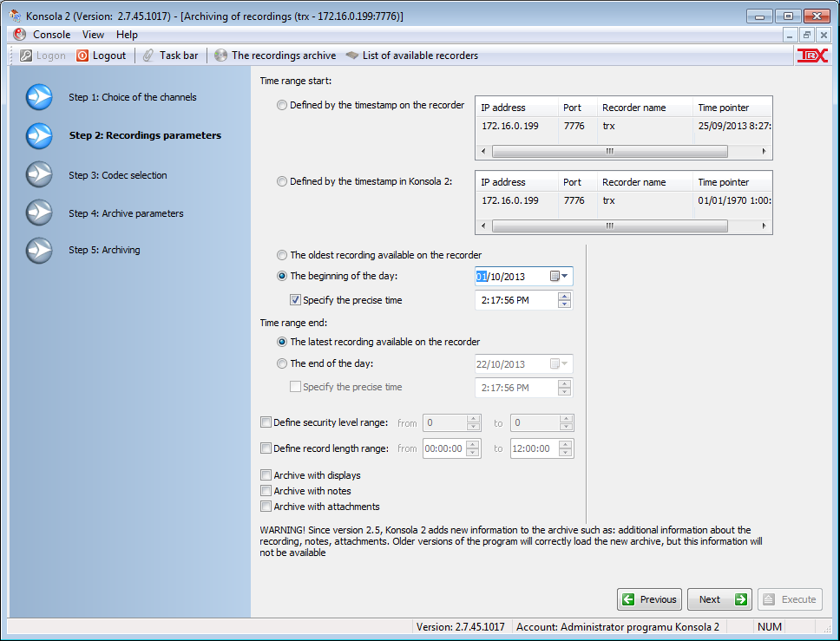Click the TRX logo
Image resolution: width=840 pixels, height=641 pixels.
[x=812, y=56]
